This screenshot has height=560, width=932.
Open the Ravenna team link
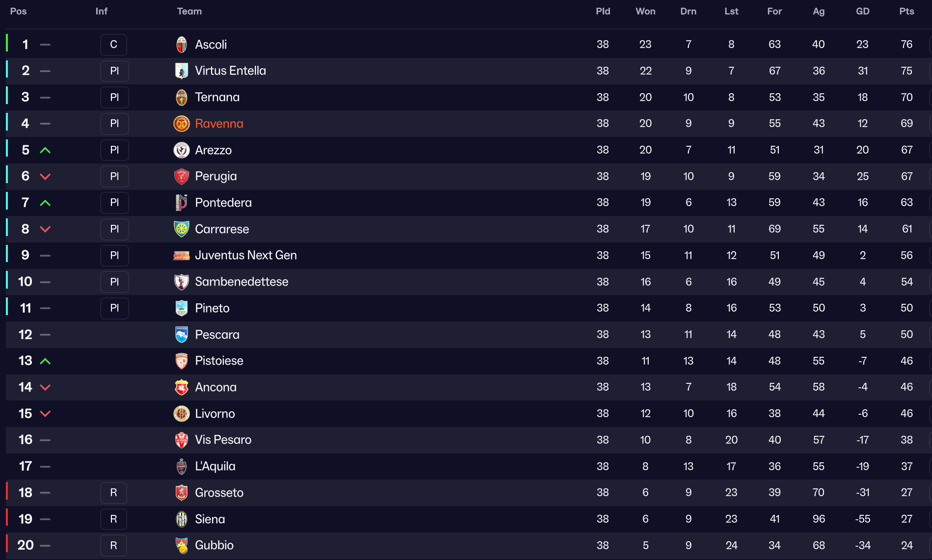(x=219, y=124)
